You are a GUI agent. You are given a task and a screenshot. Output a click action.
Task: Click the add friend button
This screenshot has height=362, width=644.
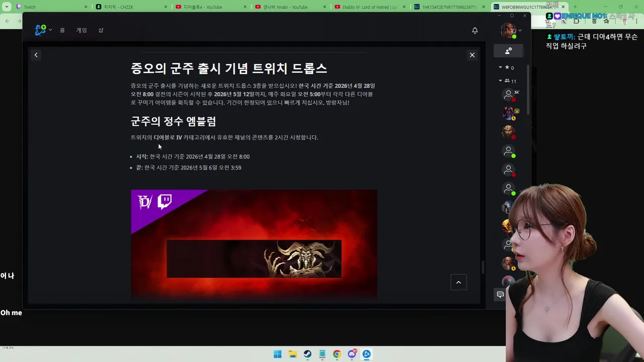tap(509, 50)
